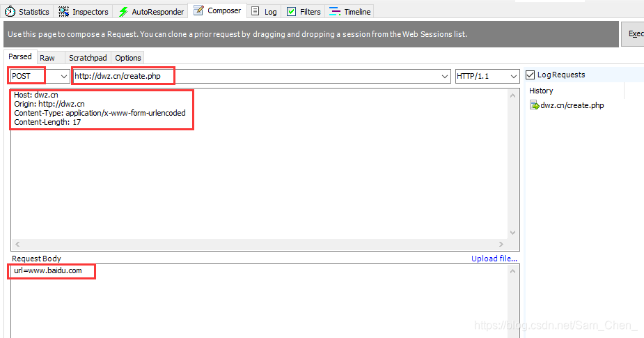Screen dimensions: 644x338
Task: Click the Statistics stopwatch icon
Action: pos(10,12)
